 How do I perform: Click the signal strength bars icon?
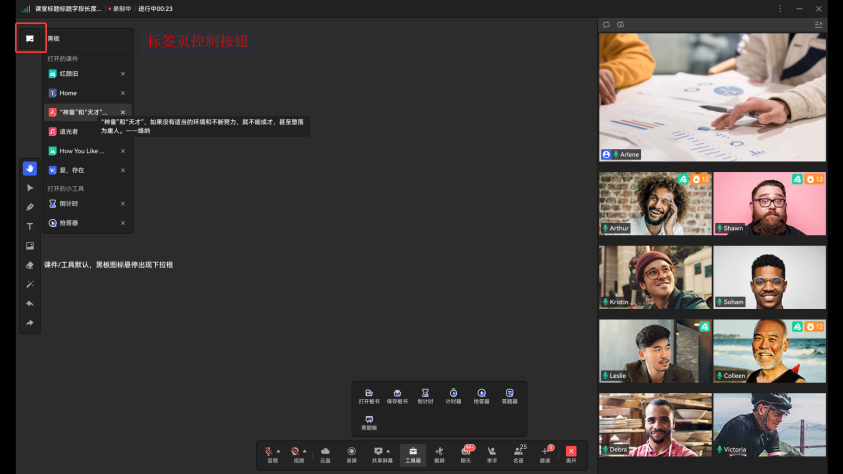coord(26,9)
